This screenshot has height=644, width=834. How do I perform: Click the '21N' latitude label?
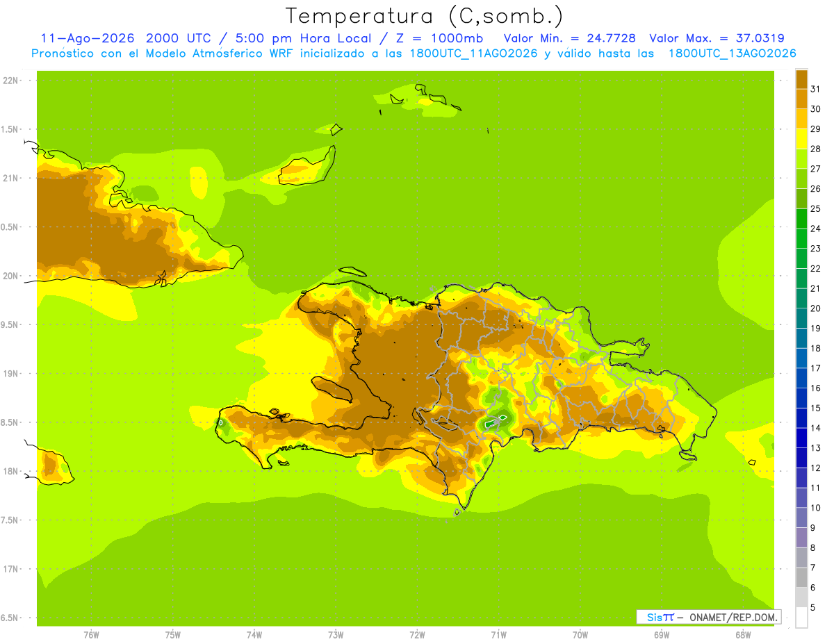point(11,178)
